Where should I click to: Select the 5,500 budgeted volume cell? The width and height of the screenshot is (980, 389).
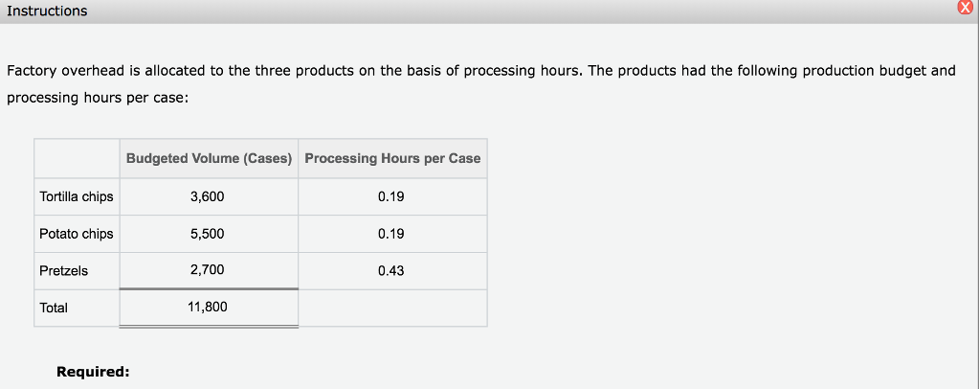(x=208, y=234)
